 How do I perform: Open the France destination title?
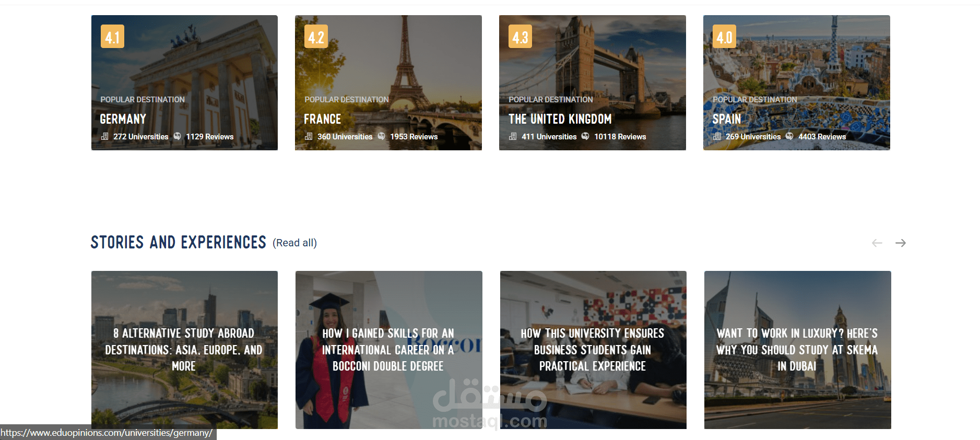coord(323,119)
